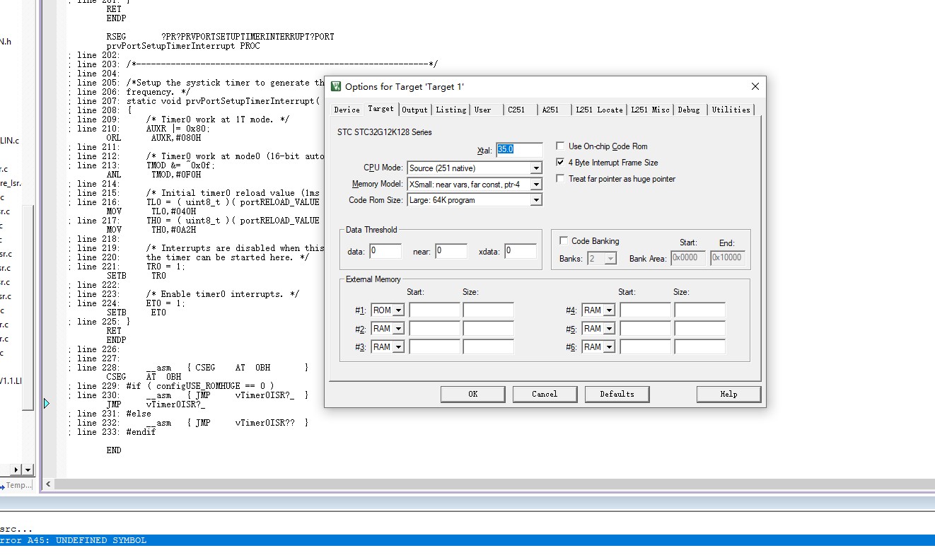Click the near threshold field
This screenshot has width=935, height=560.
tap(451, 251)
